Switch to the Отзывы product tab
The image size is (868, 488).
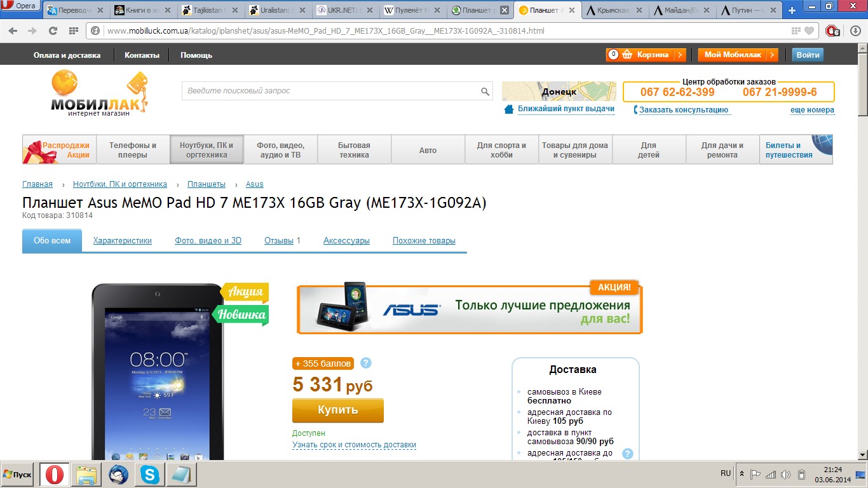tap(279, 241)
